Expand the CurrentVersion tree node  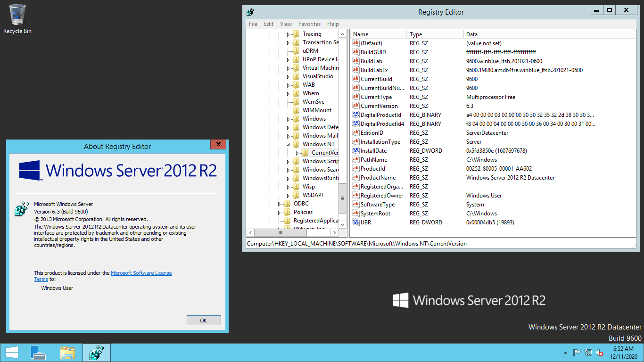coord(297,153)
